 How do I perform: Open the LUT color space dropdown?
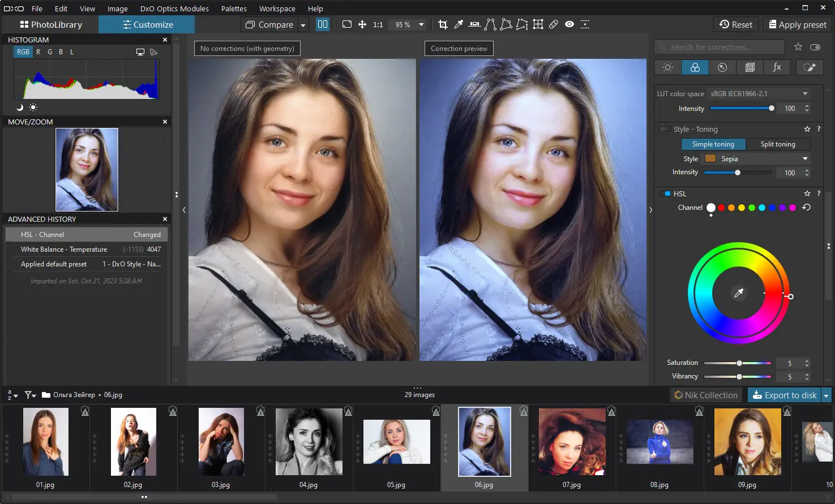tap(805, 94)
